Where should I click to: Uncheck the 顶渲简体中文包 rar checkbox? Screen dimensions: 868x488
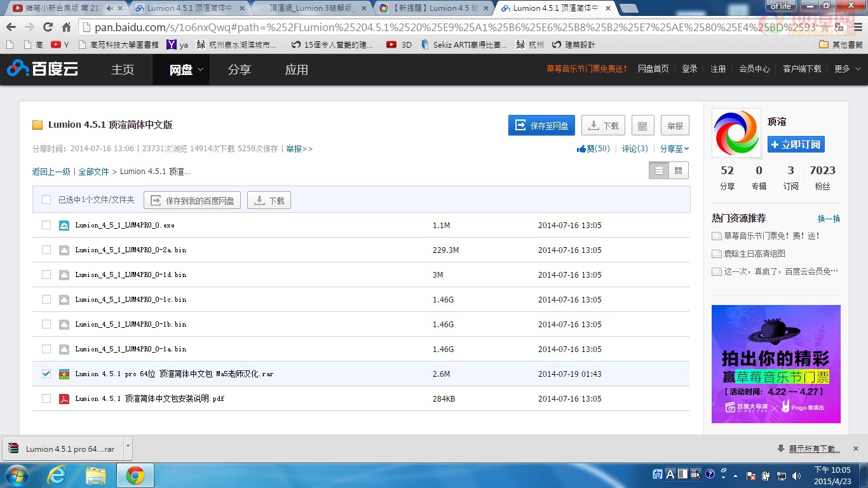pos(46,374)
